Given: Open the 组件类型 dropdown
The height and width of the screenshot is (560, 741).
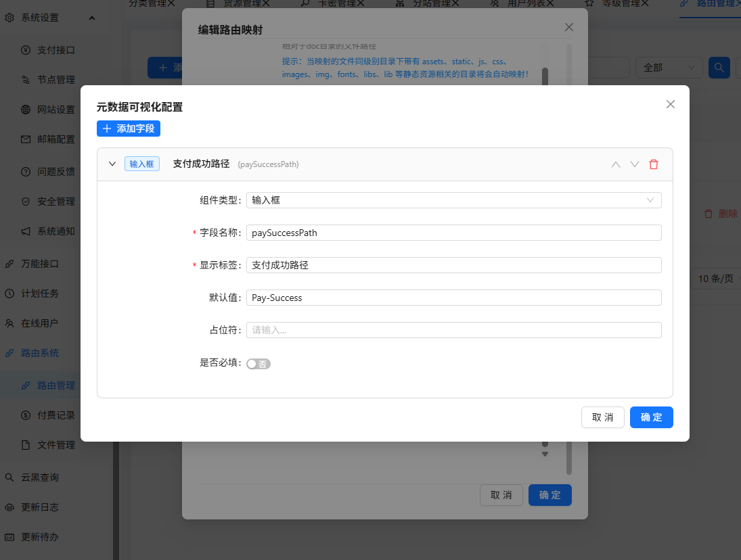Looking at the screenshot, I should (453, 200).
